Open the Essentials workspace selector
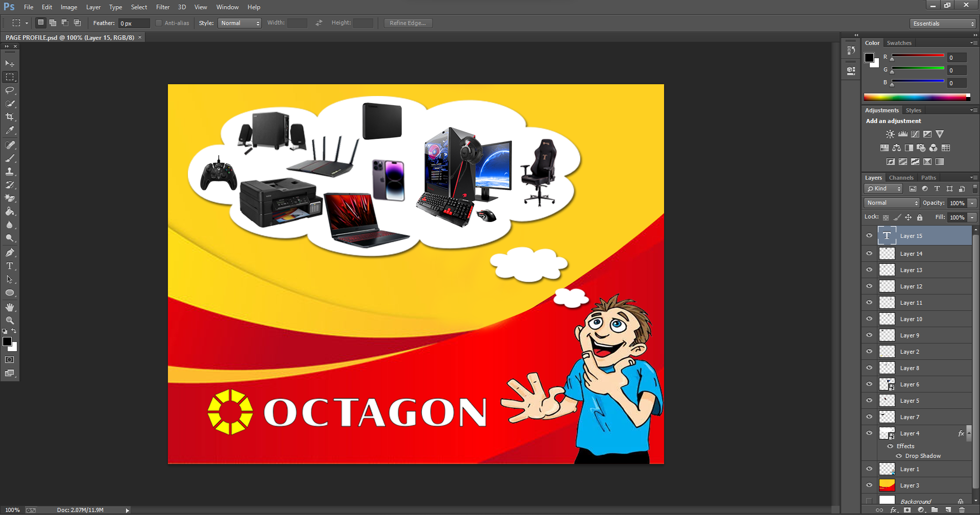The width and height of the screenshot is (980, 515). (942, 23)
